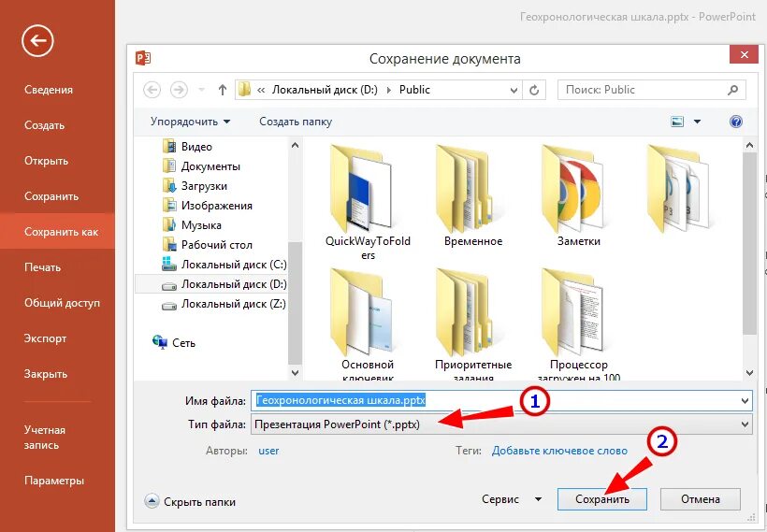Screen dimensions: 767x532
Task: Choose Сохранить как in the backstage menu
Action: click(57, 231)
